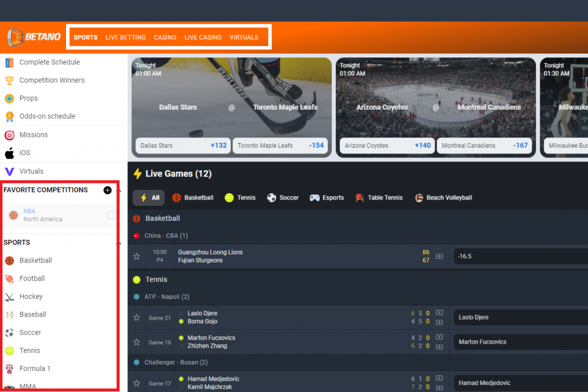
Task: Open the Guangzhou Loong Lions vs Fujian Sturgeons match
Action: pos(210,256)
